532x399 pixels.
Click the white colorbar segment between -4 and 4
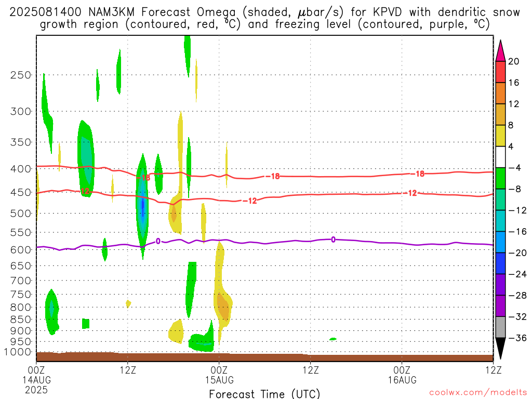[500, 157]
